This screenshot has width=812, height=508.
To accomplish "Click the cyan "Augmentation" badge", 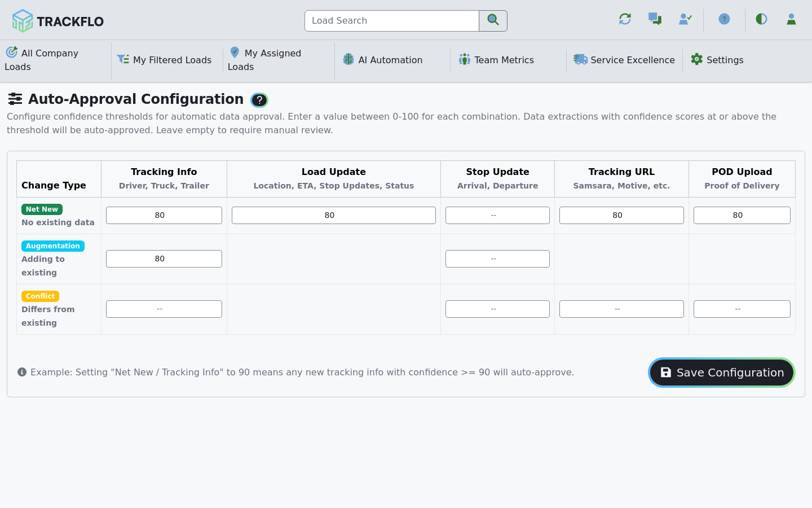I will click(x=53, y=246).
